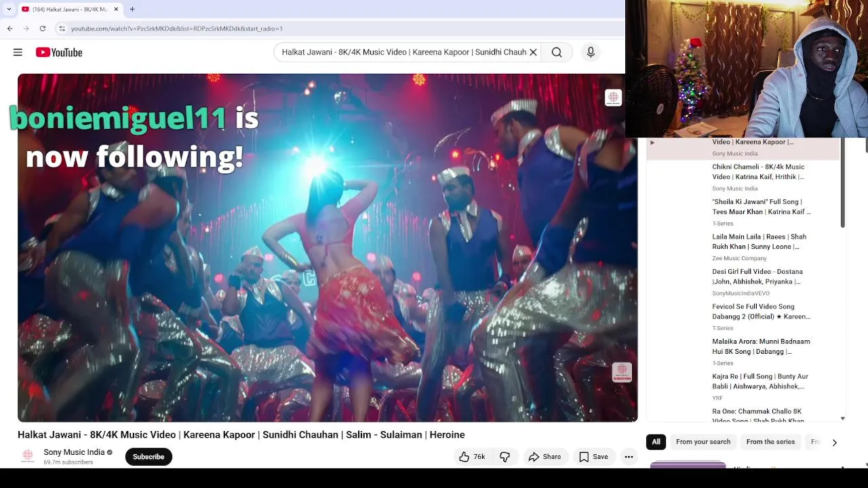This screenshot has height=488, width=868.
Task: Click the playlist panel scrollbar thumb
Action: [x=843, y=183]
